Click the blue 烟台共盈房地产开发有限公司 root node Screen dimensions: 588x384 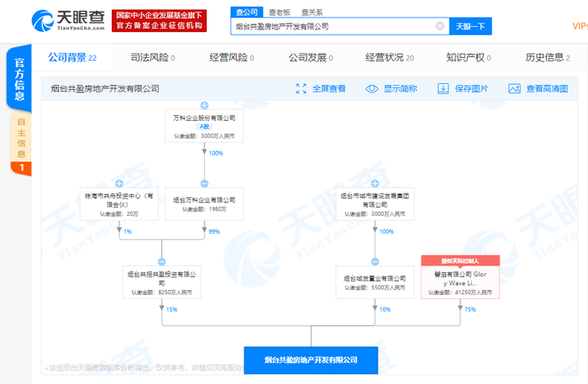point(311,360)
